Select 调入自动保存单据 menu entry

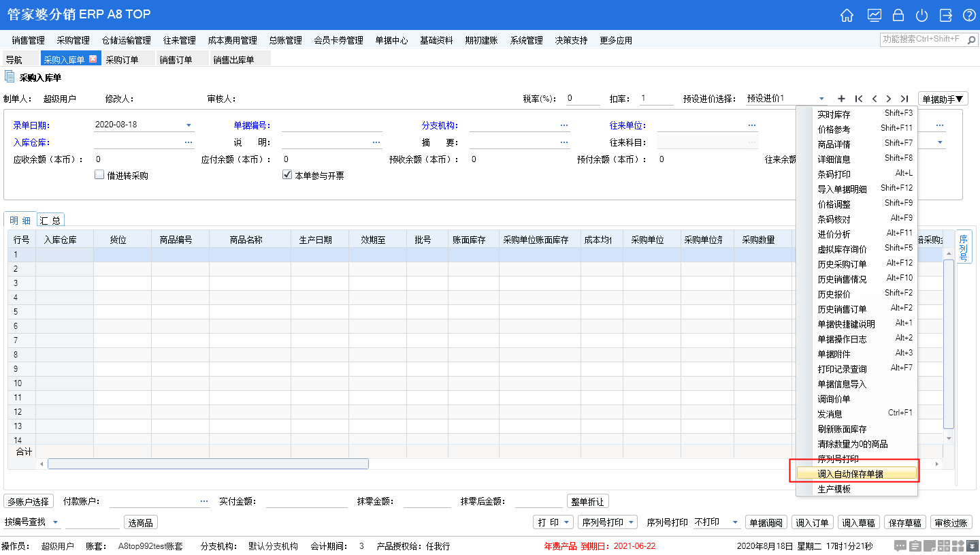coord(857,473)
